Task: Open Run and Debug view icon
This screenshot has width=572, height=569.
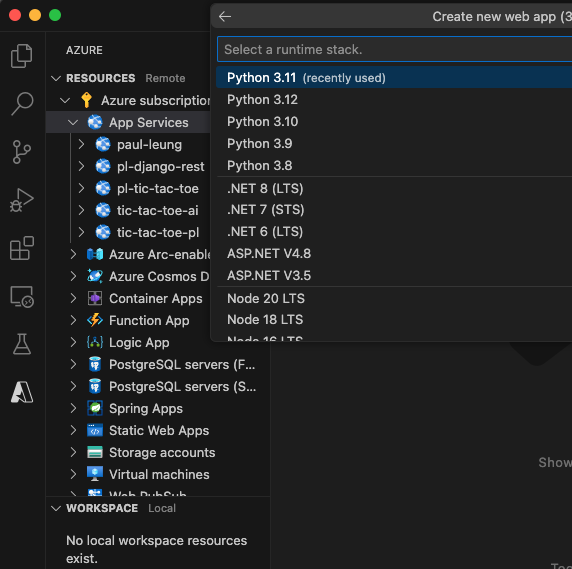Action: 22,200
